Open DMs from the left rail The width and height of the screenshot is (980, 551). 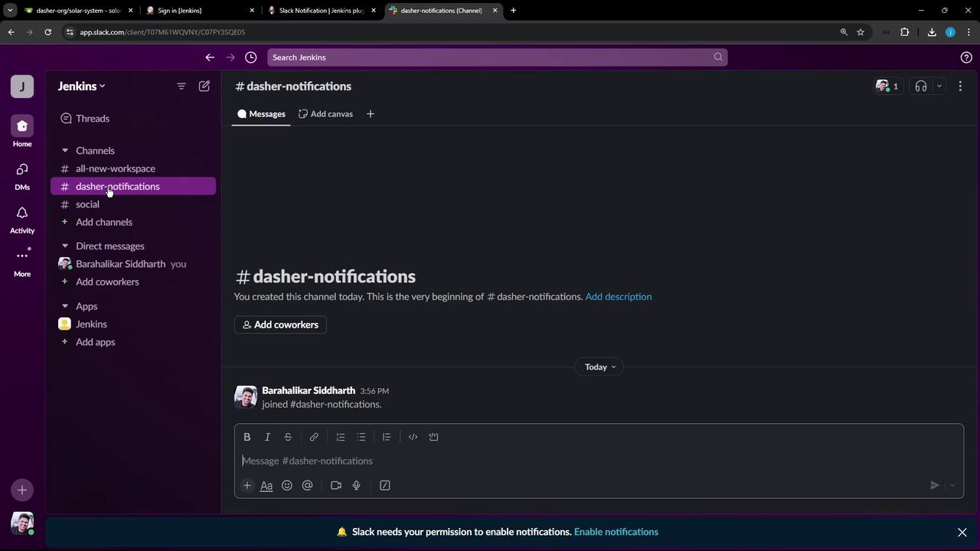point(22,175)
